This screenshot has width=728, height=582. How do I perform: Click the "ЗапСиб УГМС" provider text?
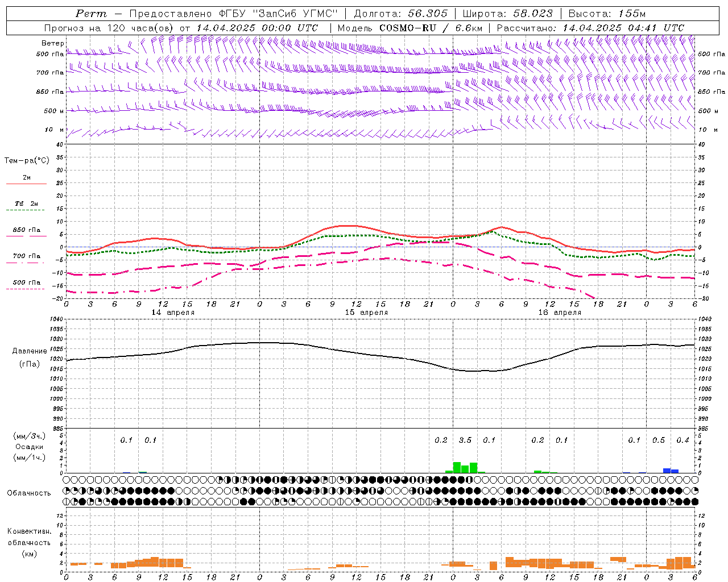tap(295, 14)
